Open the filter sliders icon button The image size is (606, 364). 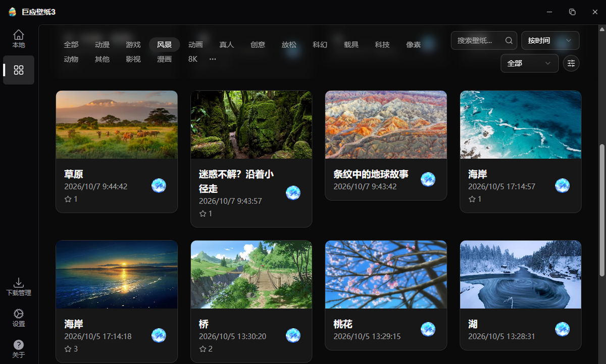pos(571,63)
